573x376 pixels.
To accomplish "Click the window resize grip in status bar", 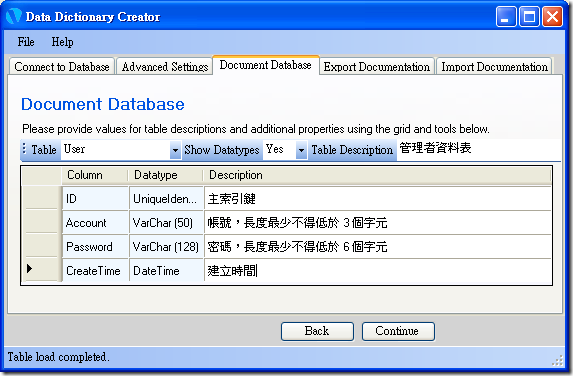I will point(558,360).
